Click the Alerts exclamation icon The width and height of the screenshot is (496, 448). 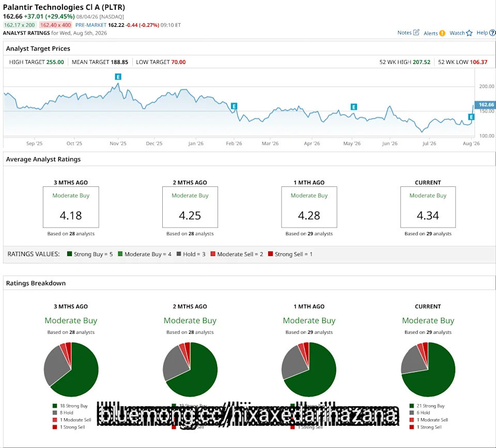pyautogui.click(x=442, y=33)
